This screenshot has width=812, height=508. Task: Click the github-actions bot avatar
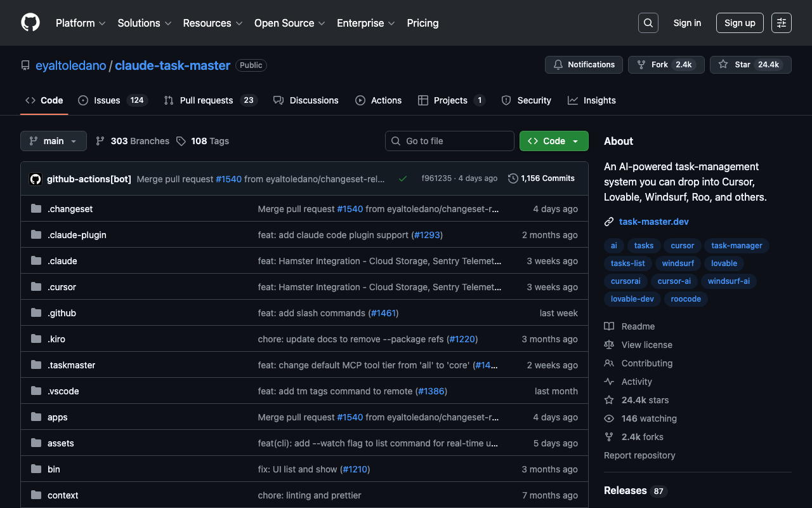click(x=36, y=179)
